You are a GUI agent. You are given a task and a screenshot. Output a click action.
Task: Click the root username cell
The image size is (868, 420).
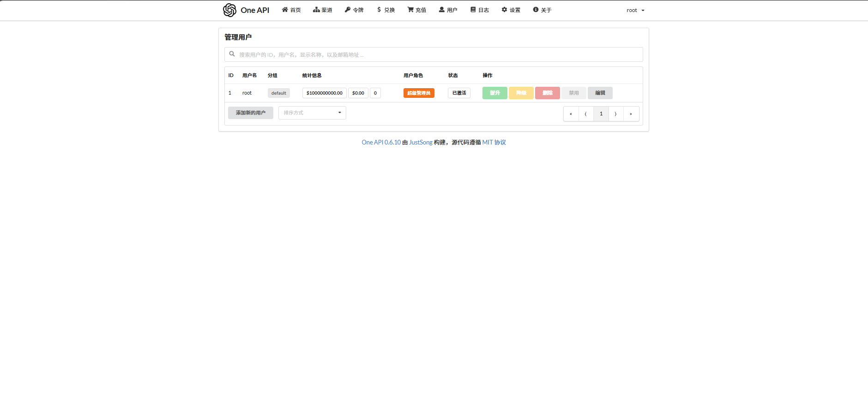(247, 93)
